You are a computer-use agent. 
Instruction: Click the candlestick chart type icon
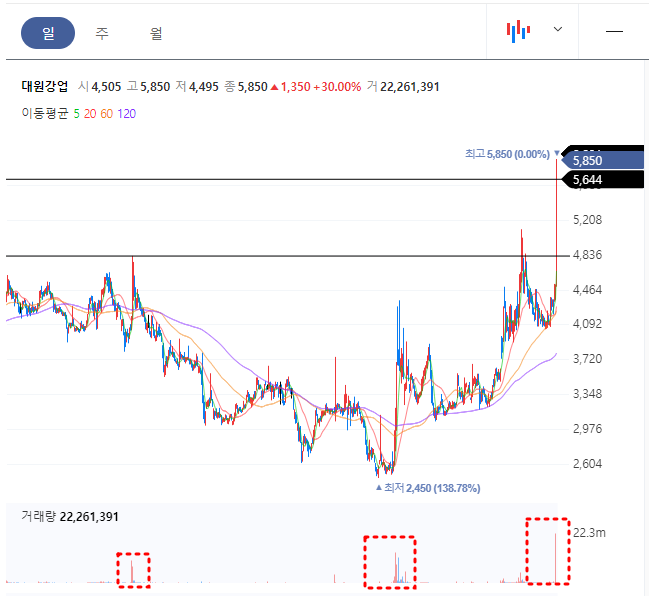pyautogui.click(x=519, y=31)
